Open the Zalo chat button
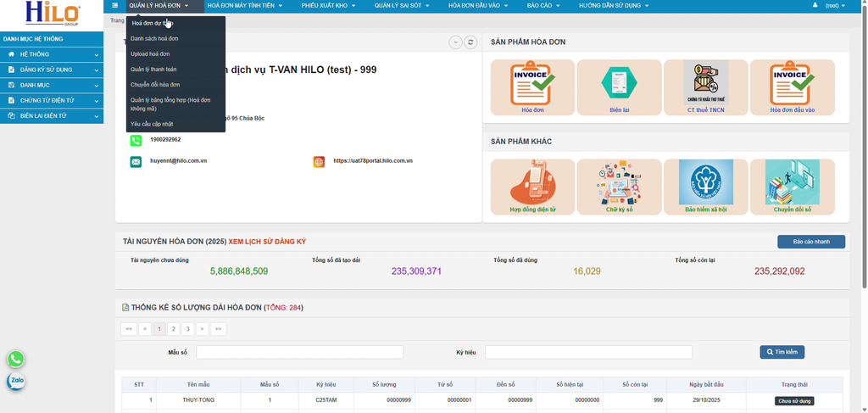This screenshot has height=413, width=868. click(15, 382)
